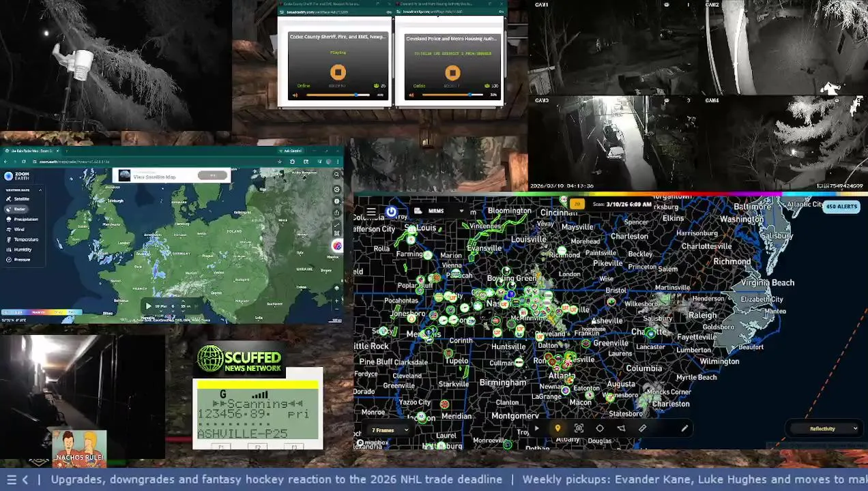Select the Pressure layer in Zoom Earth
The image size is (868, 491).
click(18, 260)
